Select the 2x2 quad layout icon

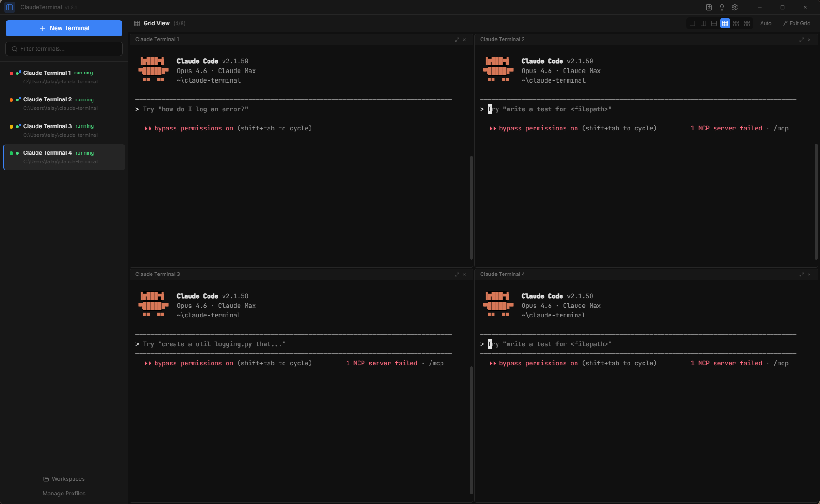pos(737,23)
